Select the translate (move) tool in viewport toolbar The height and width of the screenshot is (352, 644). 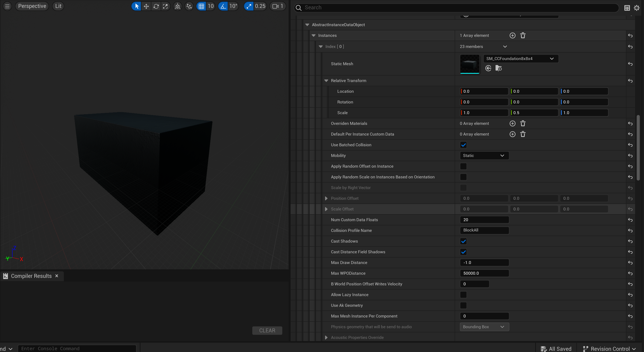pyautogui.click(x=146, y=6)
